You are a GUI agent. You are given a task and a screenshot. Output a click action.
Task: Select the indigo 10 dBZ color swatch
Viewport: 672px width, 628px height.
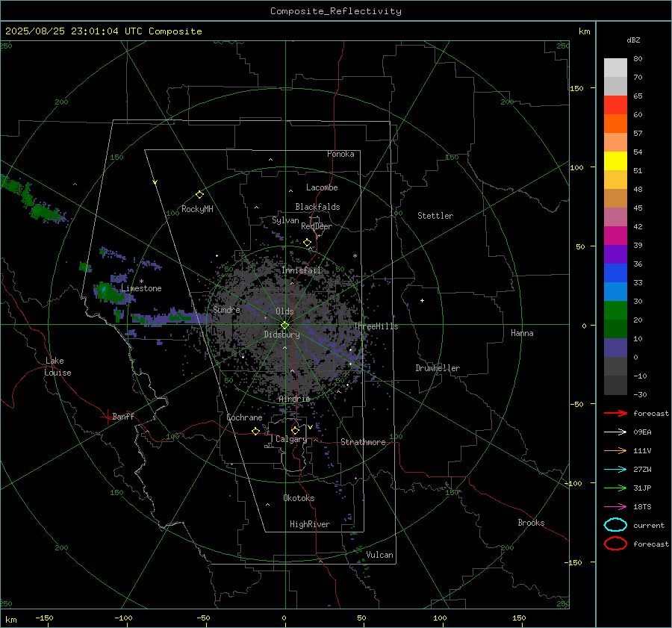click(615, 348)
